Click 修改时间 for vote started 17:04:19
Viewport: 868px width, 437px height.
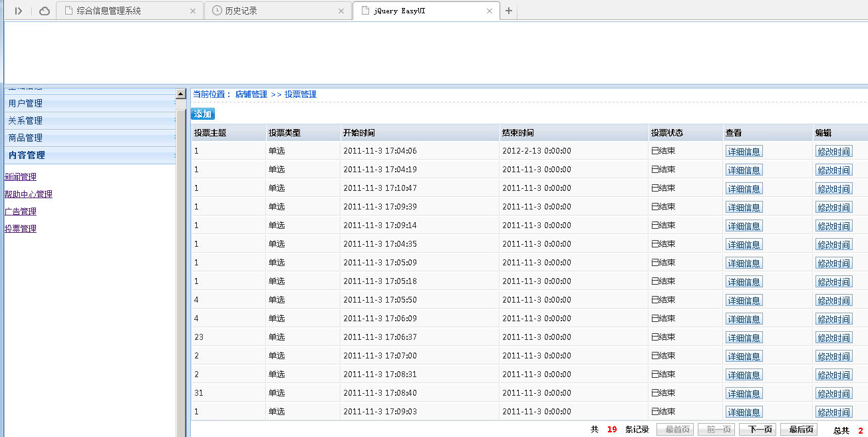click(x=834, y=170)
